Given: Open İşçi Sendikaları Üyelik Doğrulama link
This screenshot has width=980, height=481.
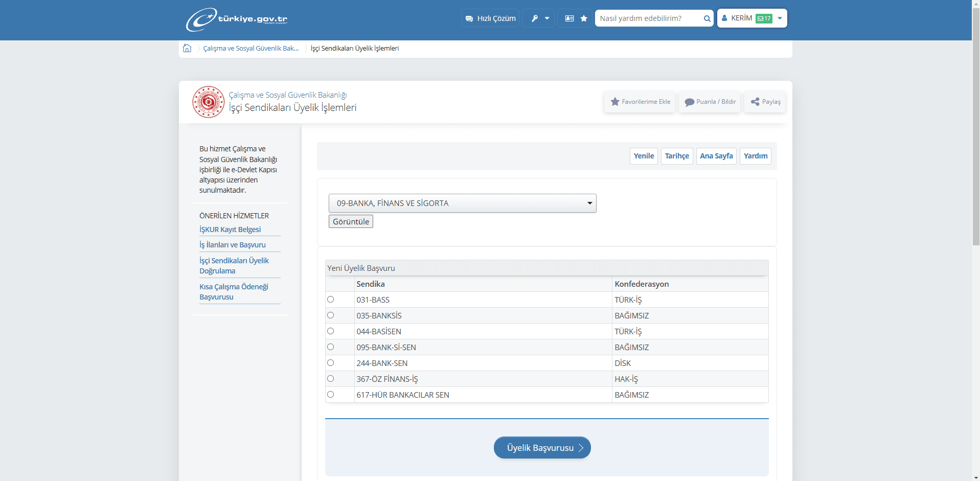Looking at the screenshot, I should (x=234, y=266).
